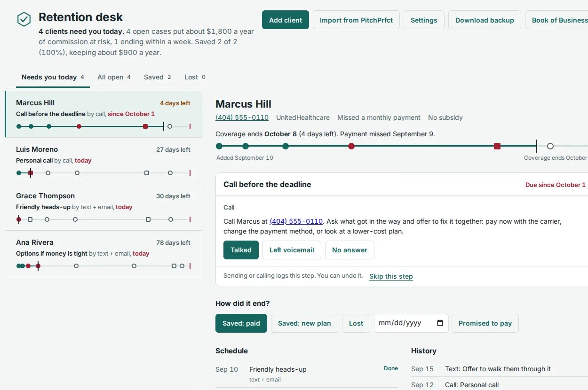Log call as Talked
The height and width of the screenshot is (390, 588).
click(241, 250)
